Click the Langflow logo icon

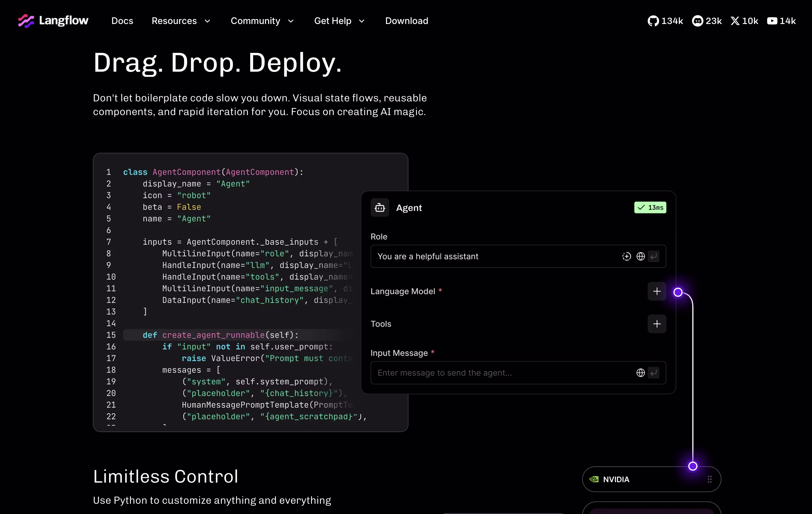(x=26, y=21)
